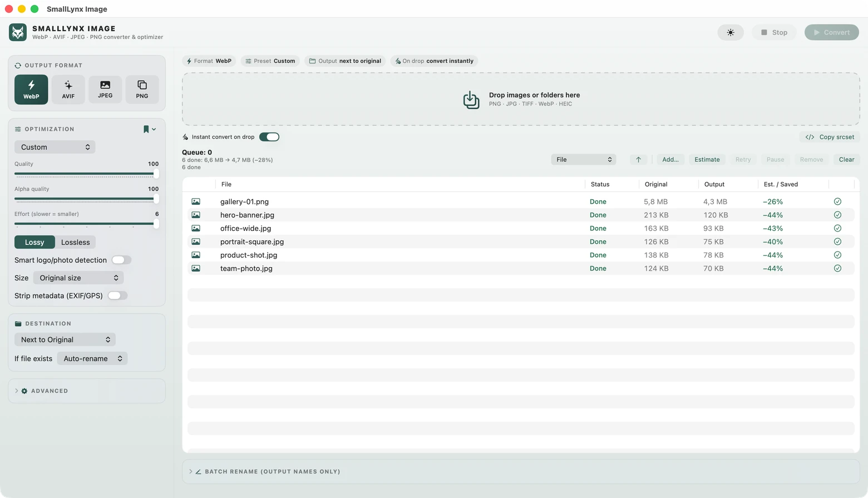The height and width of the screenshot is (498, 868).
Task: Sort by the Output column header
Action: (x=714, y=184)
